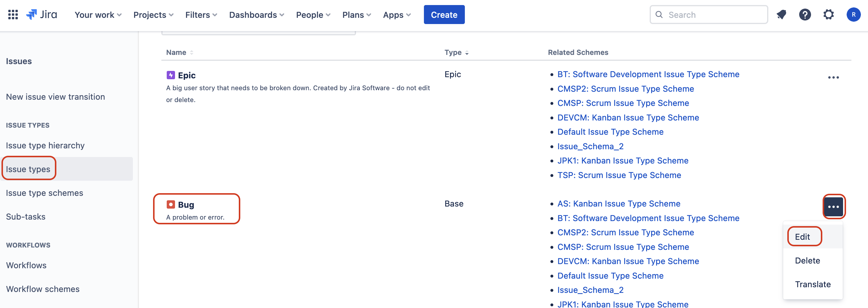Screen dimensions: 868x308
Task: Choose Translate from the Bug actions menu
Action: 813,284
